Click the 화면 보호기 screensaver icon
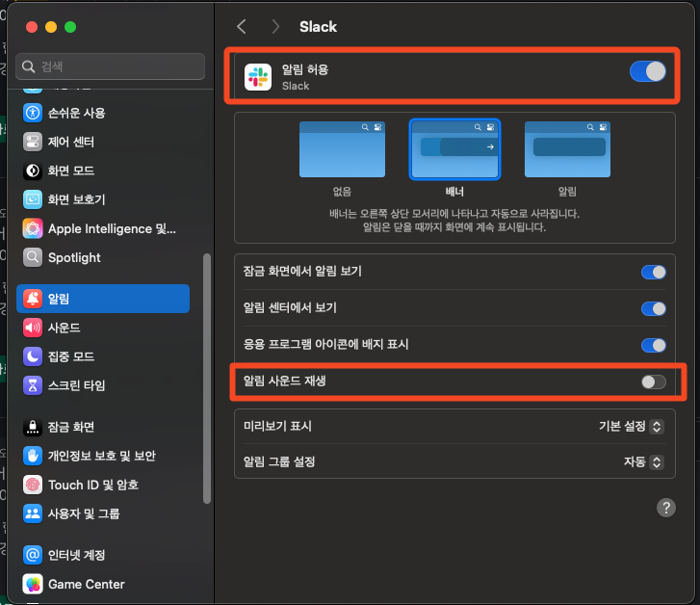 pos(33,199)
